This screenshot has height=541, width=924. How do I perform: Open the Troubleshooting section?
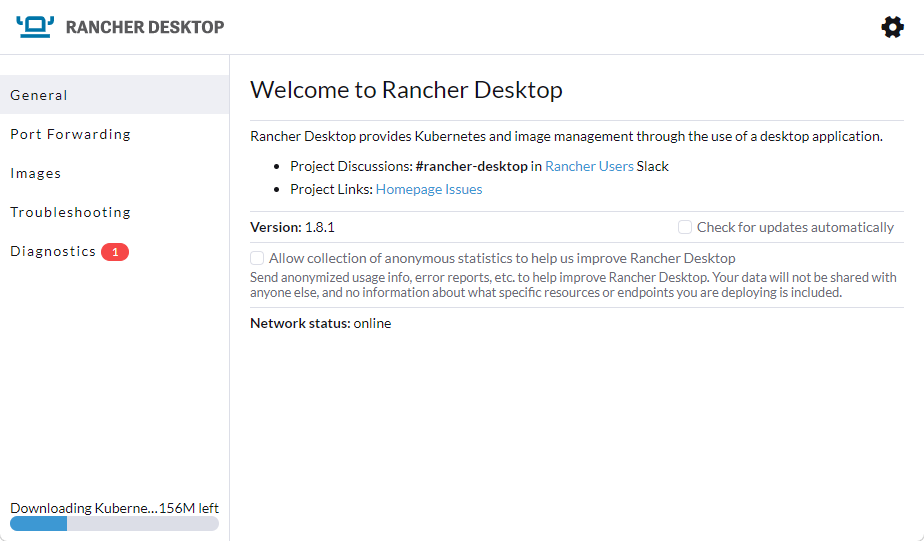[x=114, y=212]
